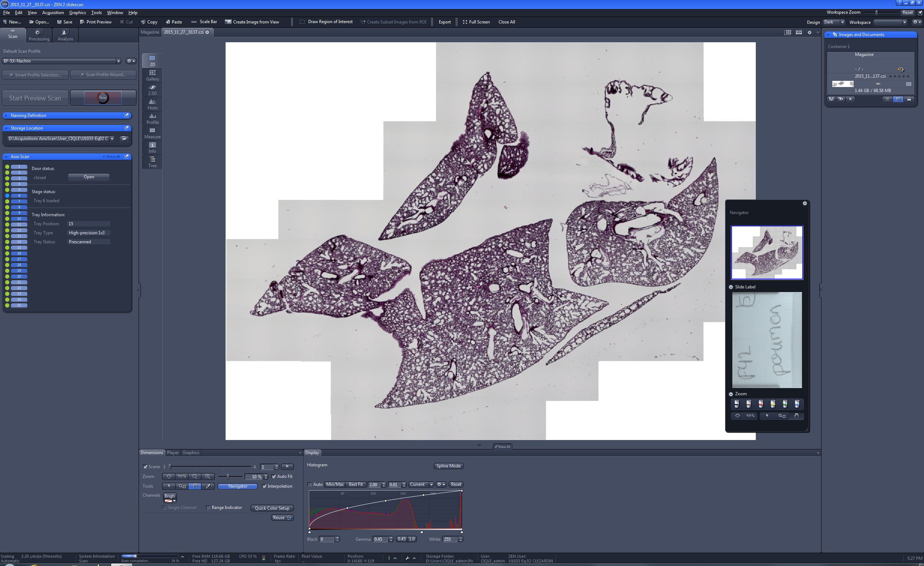Click the Best Fit button
The image size is (924, 566).
[355, 484]
